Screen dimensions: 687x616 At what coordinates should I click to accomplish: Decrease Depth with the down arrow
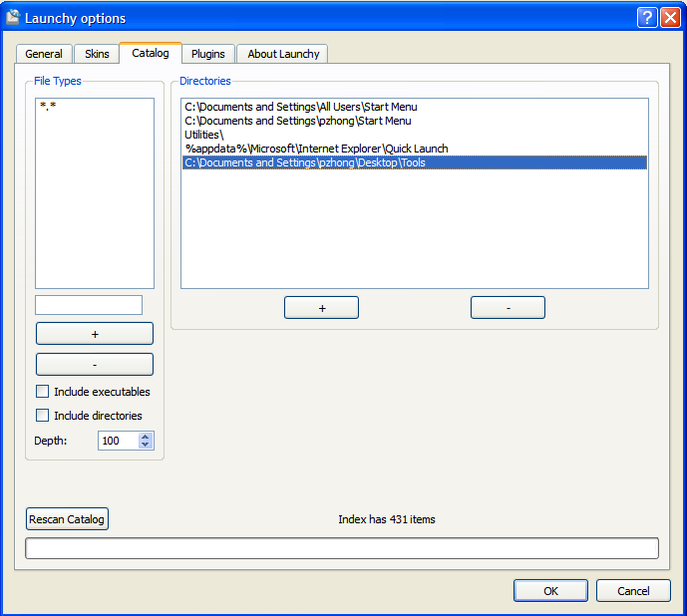point(146,445)
